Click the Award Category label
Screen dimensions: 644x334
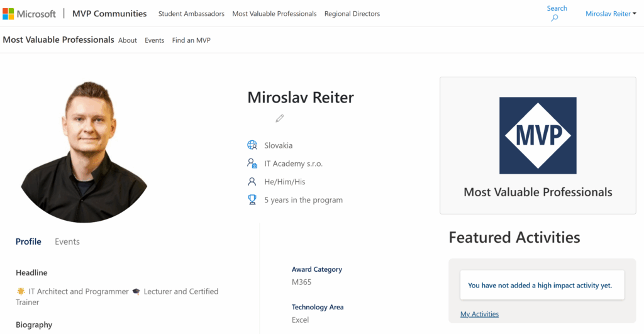(317, 269)
